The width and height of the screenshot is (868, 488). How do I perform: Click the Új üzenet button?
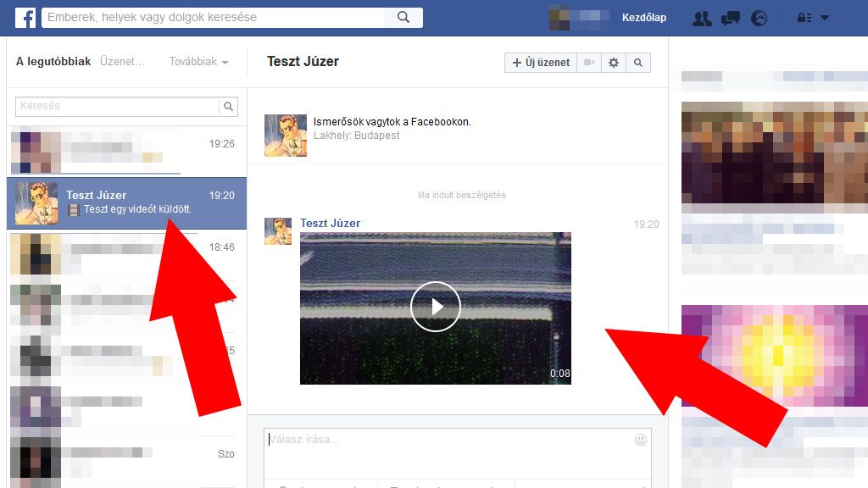[x=541, y=63]
